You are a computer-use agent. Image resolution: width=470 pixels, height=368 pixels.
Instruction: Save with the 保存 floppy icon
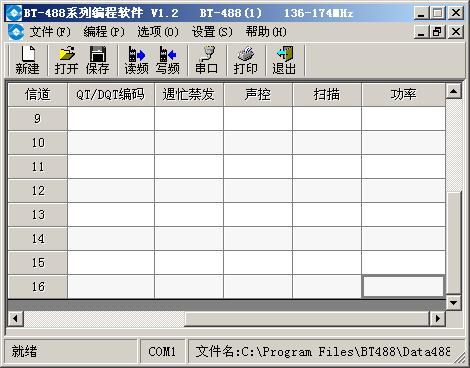coord(98,61)
